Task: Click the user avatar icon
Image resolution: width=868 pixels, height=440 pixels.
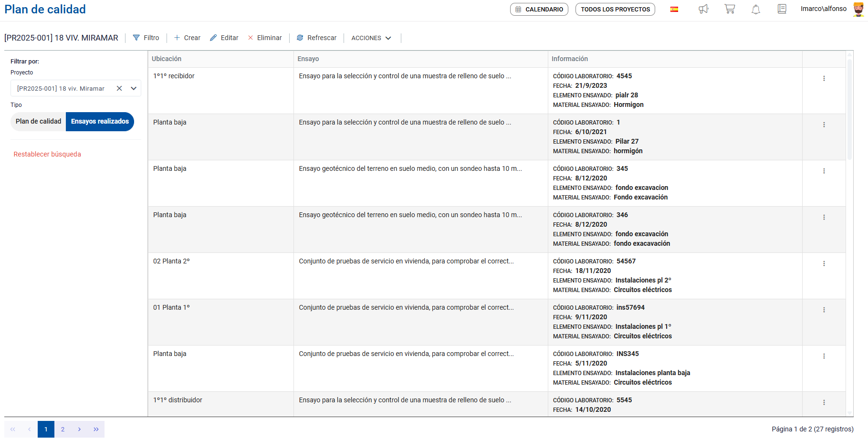Action: 858,10
